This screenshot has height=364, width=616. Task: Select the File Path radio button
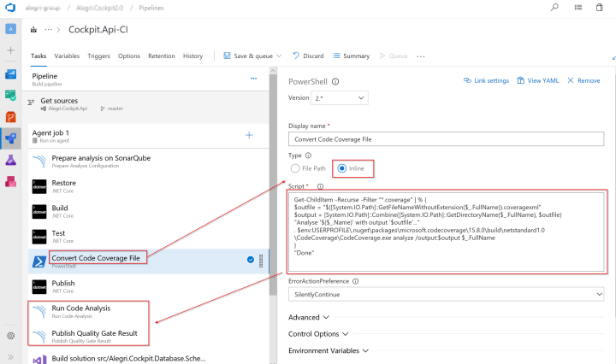click(296, 168)
